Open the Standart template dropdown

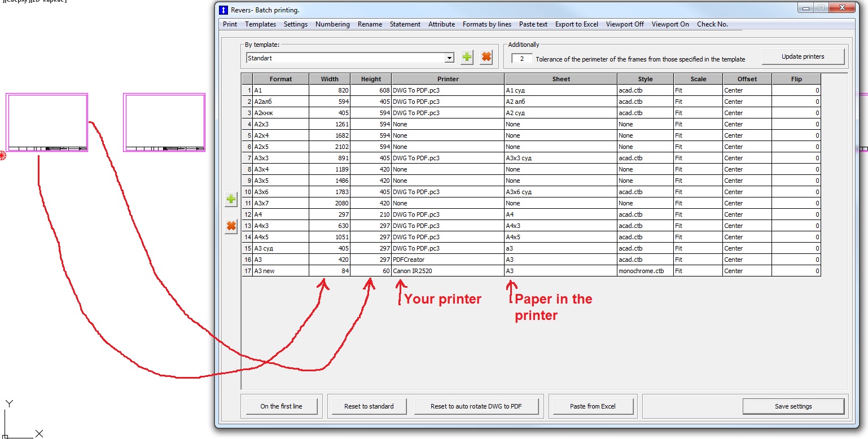pyautogui.click(x=450, y=57)
